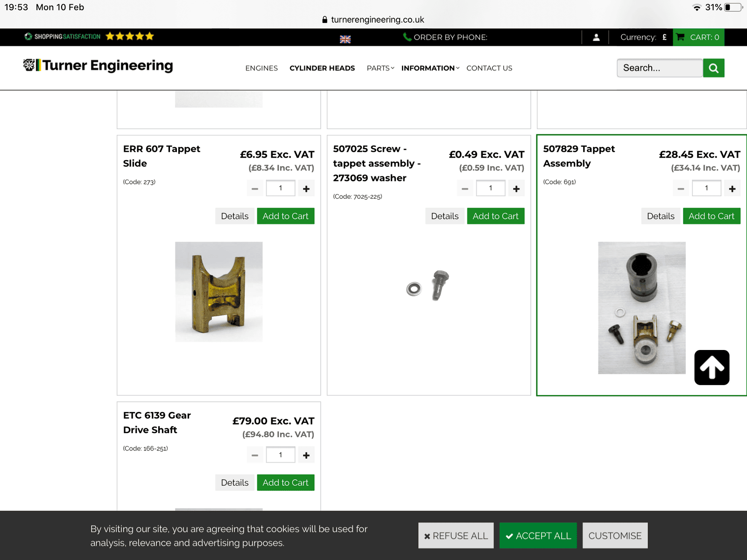The height and width of the screenshot is (560, 747).
Task: Add 507025 Screw washer to cart
Action: click(496, 216)
